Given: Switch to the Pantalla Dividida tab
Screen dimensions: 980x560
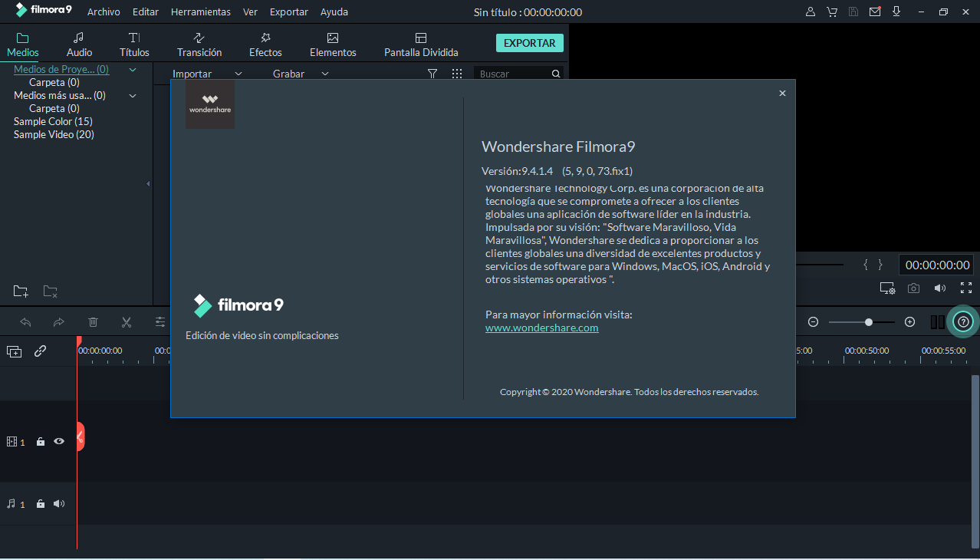Looking at the screenshot, I should coord(421,44).
